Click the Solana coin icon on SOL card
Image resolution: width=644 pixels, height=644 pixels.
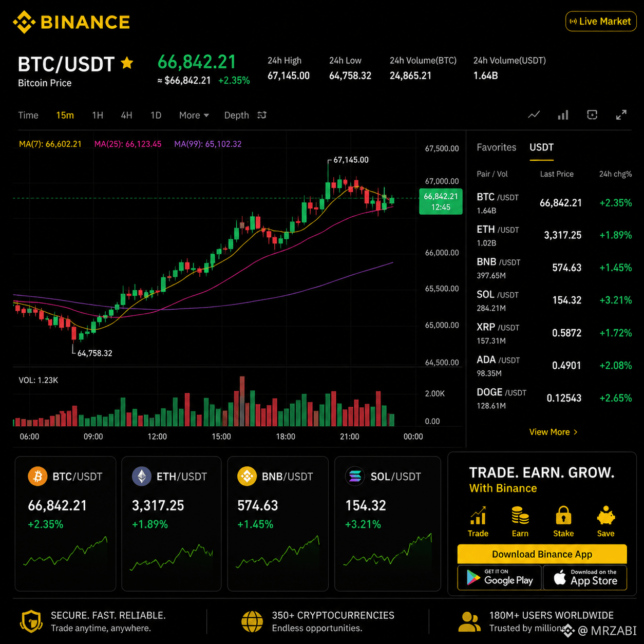tap(355, 477)
